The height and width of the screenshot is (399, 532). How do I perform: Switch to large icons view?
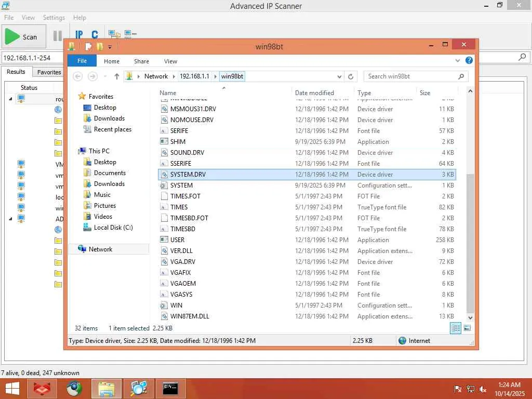coord(467,328)
